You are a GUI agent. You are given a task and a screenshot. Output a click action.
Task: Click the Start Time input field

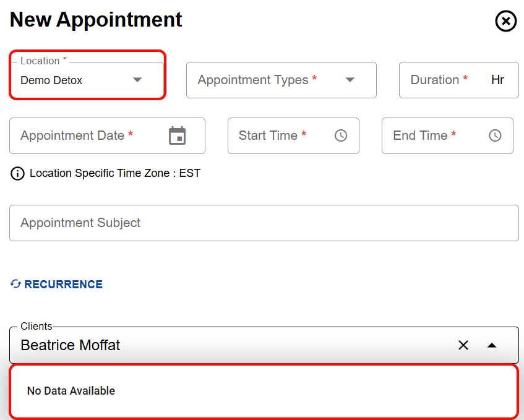coord(278,135)
